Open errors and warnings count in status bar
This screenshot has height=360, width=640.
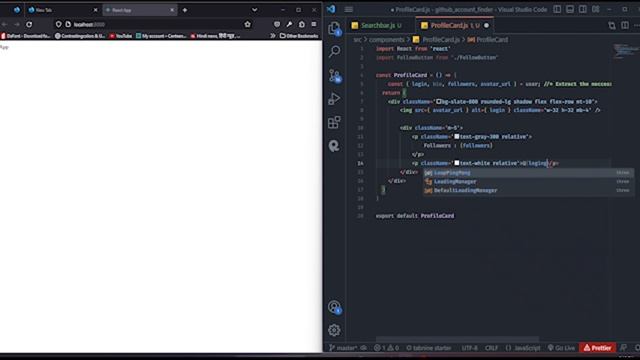coord(386,348)
